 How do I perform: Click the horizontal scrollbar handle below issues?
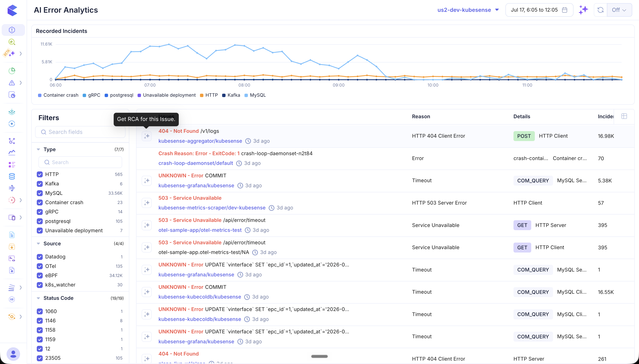pos(319,356)
